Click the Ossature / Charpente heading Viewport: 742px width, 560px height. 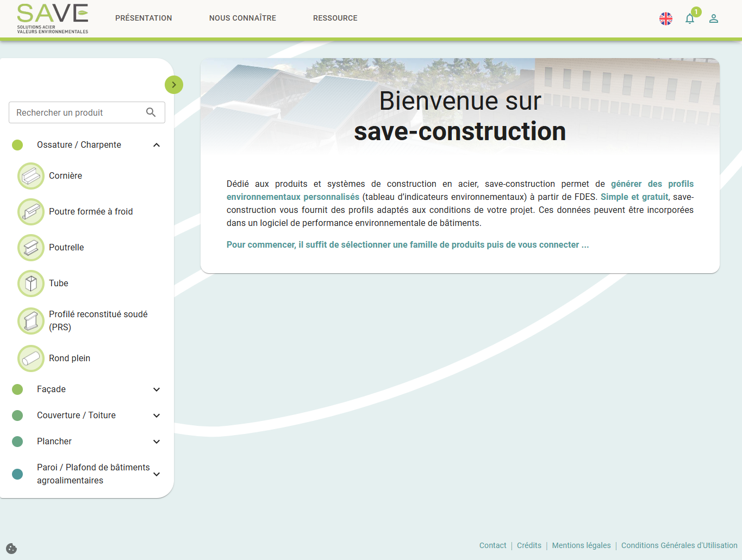(x=79, y=145)
